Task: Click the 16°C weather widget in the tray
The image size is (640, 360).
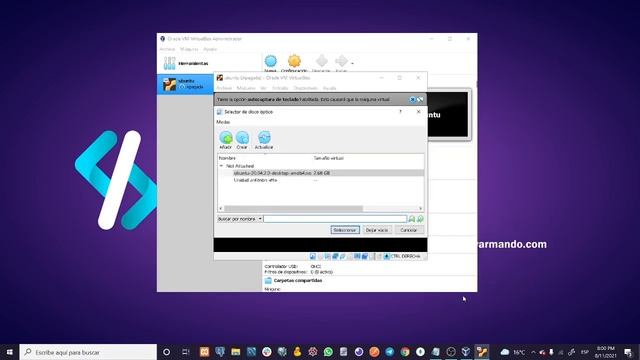Action: coord(513,352)
